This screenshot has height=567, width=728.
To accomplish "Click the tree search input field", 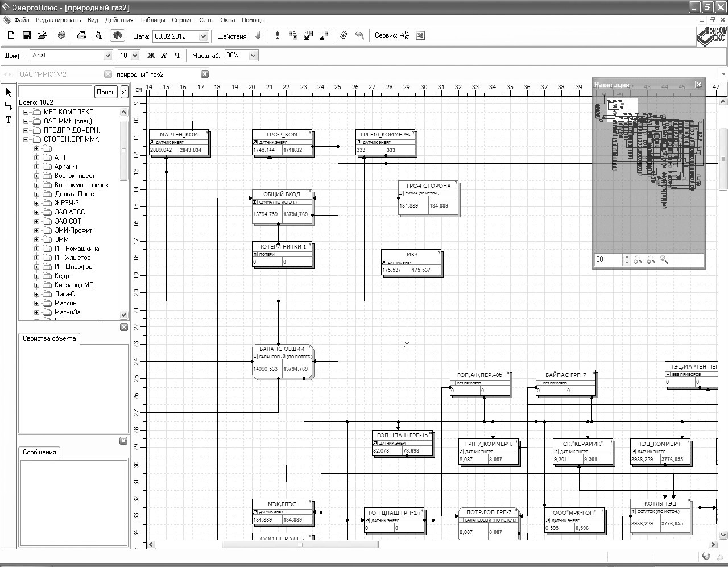I will (55, 92).
